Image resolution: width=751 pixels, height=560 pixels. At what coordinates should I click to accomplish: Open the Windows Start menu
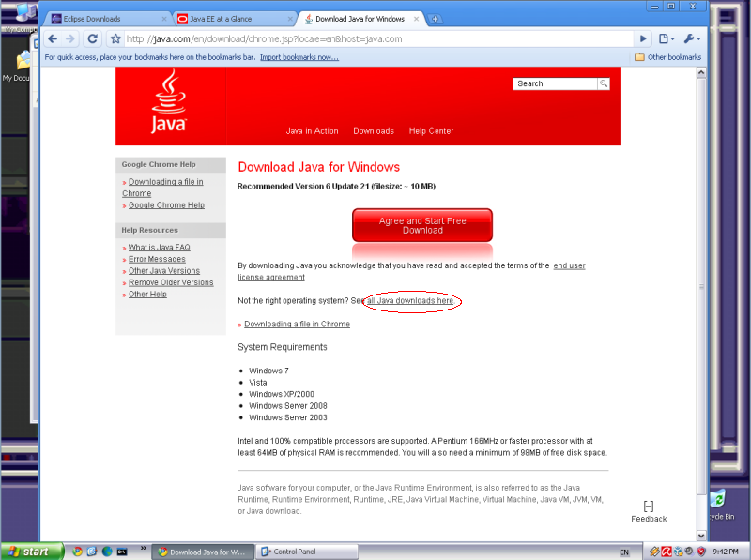[x=32, y=552]
